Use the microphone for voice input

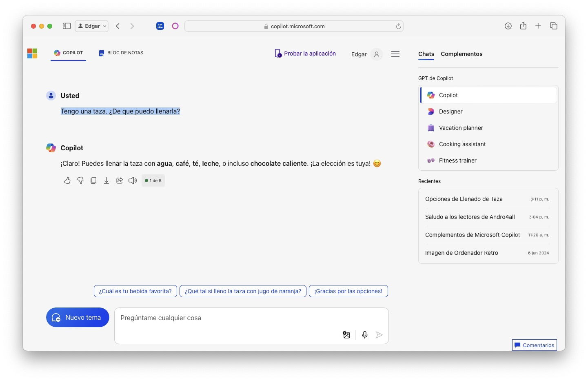click(x=365, y=335)
